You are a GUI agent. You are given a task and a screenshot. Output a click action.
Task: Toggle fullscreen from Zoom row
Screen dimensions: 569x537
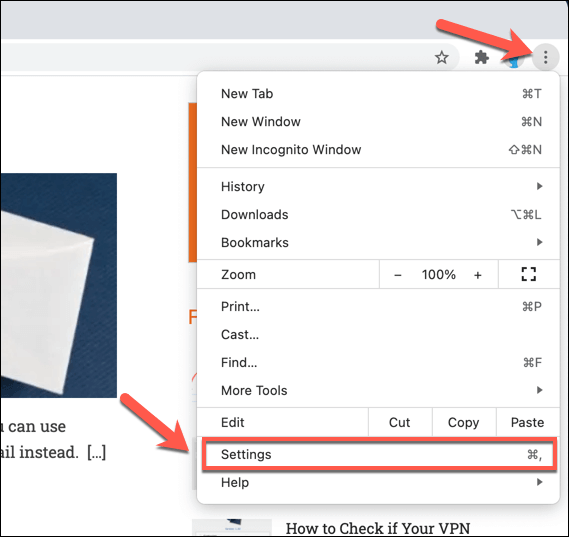[528, 274]
